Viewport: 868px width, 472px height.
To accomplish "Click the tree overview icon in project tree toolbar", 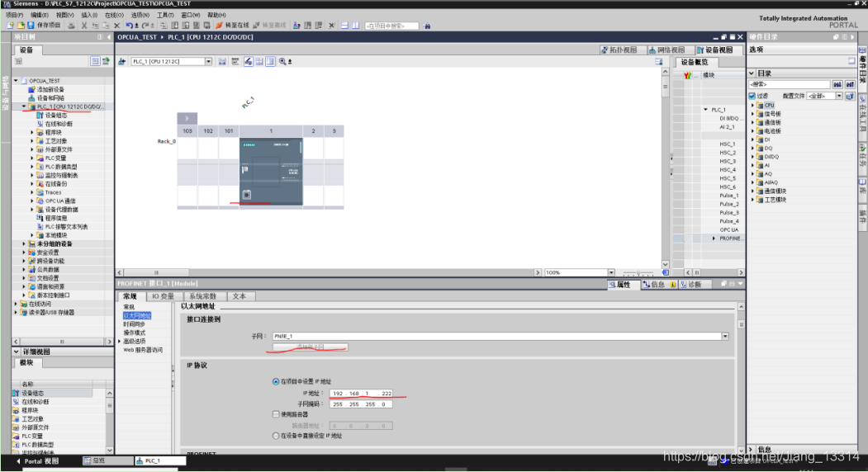I will 95,61.
